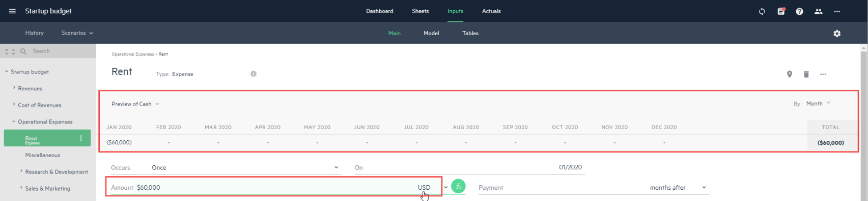This screenshot has height=201, width=868.
Task: Open the Preview of Cash dropdown
Action: pos(135,104)
